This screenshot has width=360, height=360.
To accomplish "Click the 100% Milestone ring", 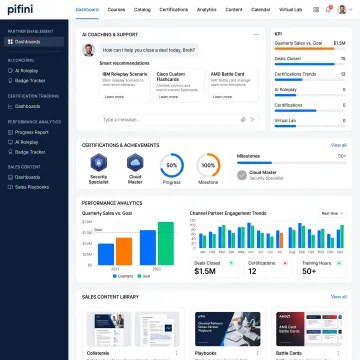I will (x=208, y=165).
